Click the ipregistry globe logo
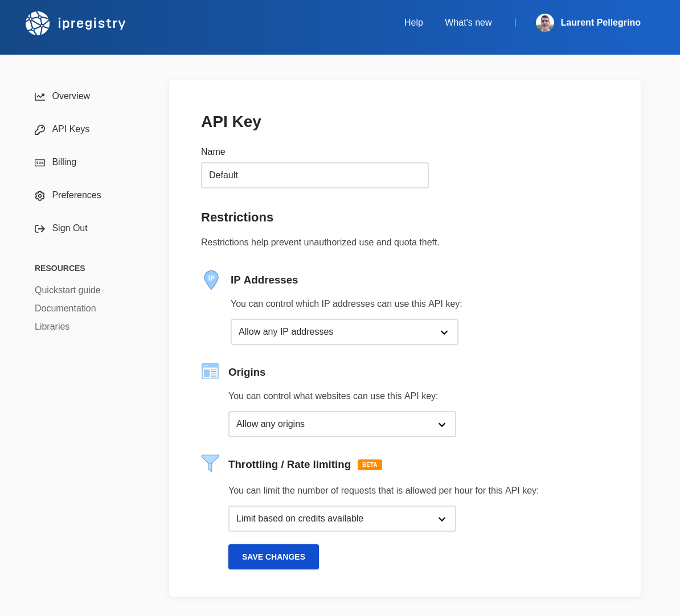 [38, 23]
